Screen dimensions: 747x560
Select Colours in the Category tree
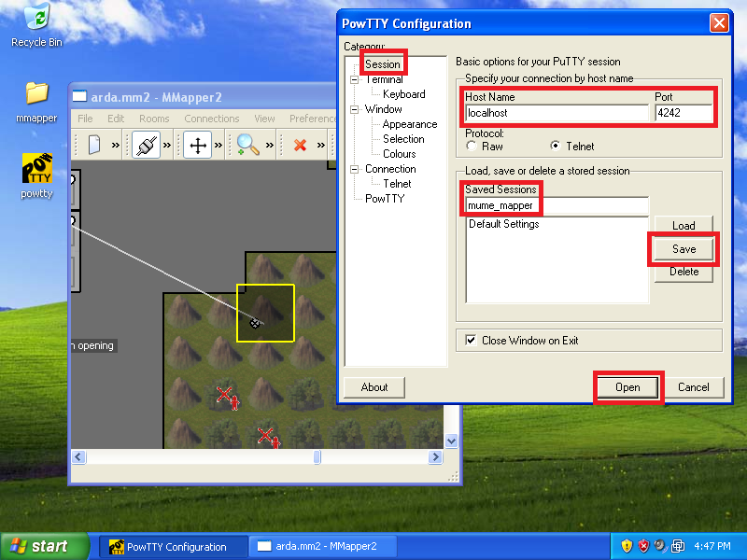(x=400, y=154)
